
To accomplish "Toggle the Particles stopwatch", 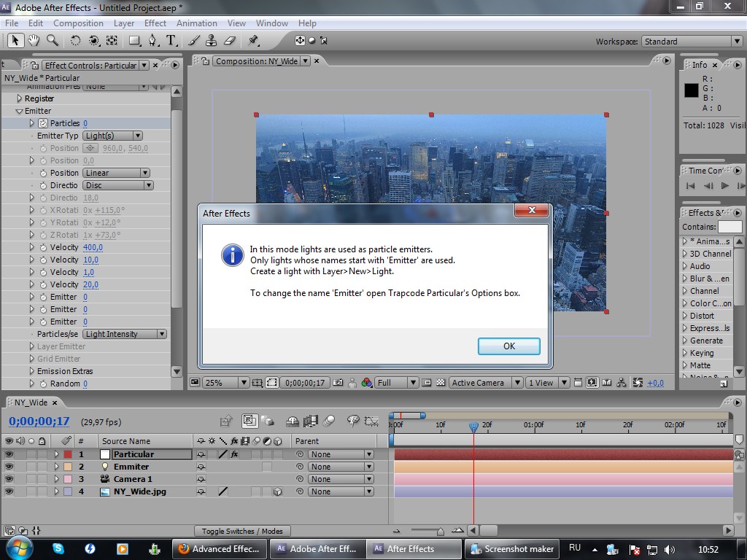I will tap(43, 123).
